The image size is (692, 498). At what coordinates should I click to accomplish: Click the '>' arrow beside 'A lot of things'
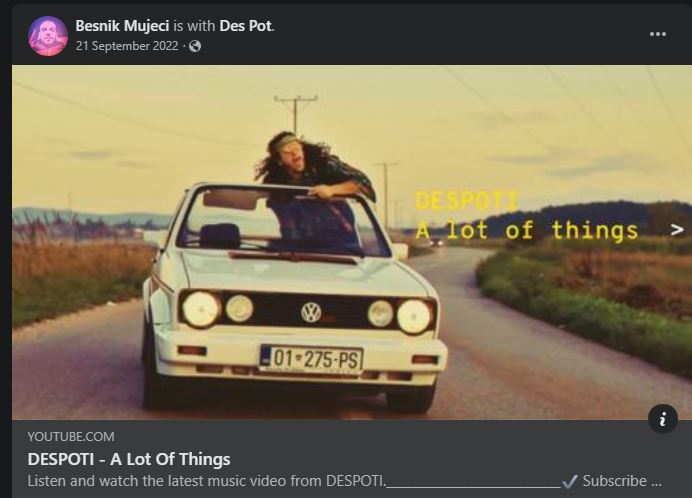point(677,230)
